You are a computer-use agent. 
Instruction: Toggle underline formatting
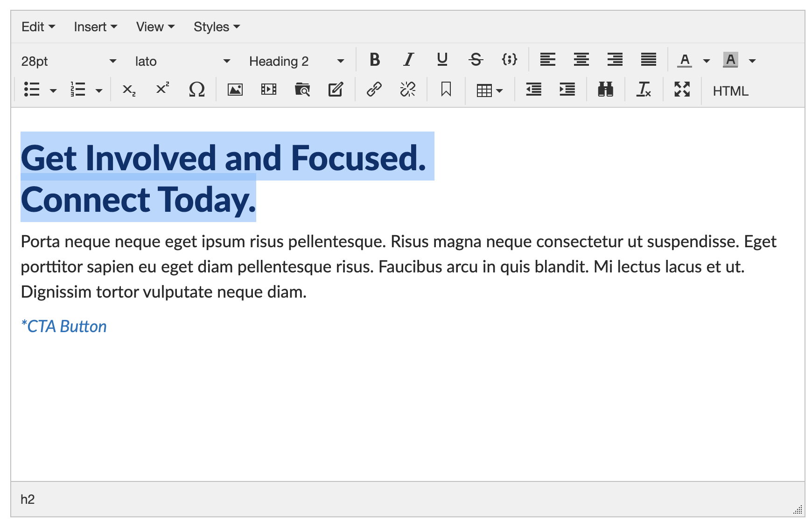pyautogui.click(x=442, y=60)
